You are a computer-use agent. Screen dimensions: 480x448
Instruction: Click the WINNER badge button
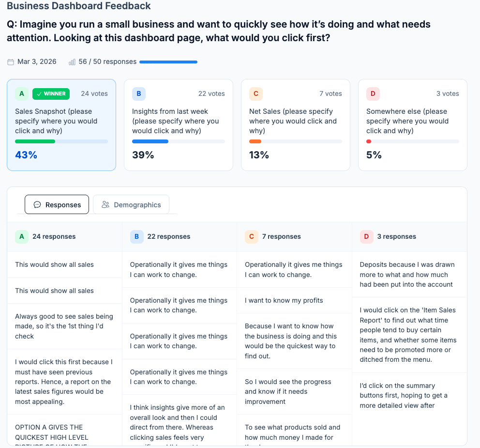click(50, 93)
